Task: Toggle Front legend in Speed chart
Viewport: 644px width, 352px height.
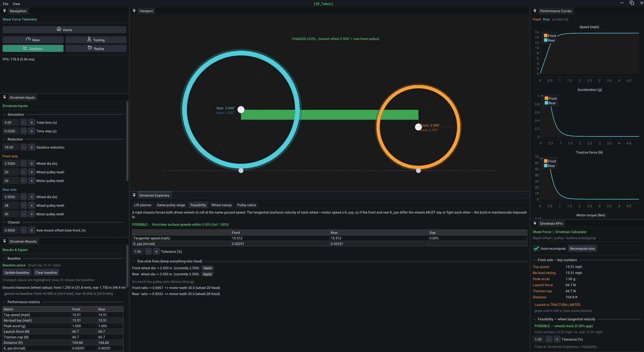Action: click(550, 36)
